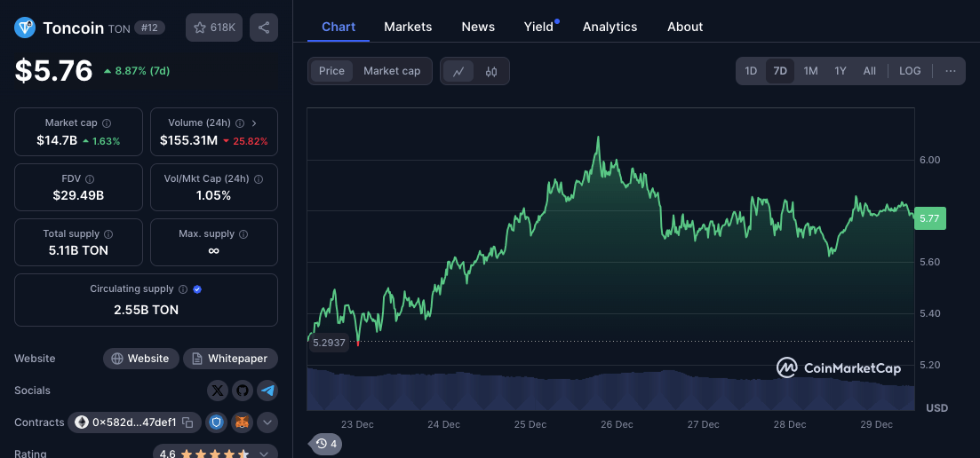Toggle LOG scale on the chart
Image resolution: width=980 pixels, height=458 pixels.
click(910, 71)
